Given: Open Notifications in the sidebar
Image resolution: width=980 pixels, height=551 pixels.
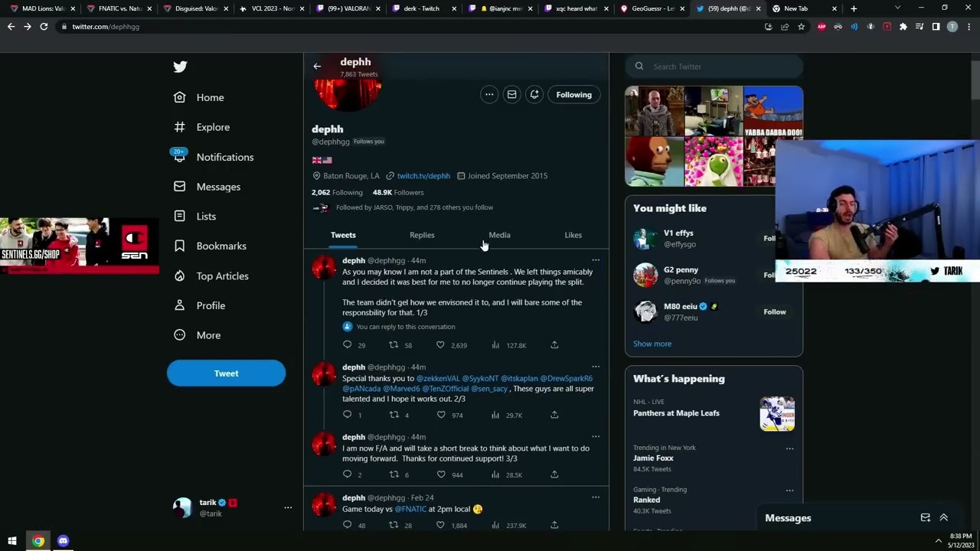Looking at the screenshot, I should coord(214,157).
